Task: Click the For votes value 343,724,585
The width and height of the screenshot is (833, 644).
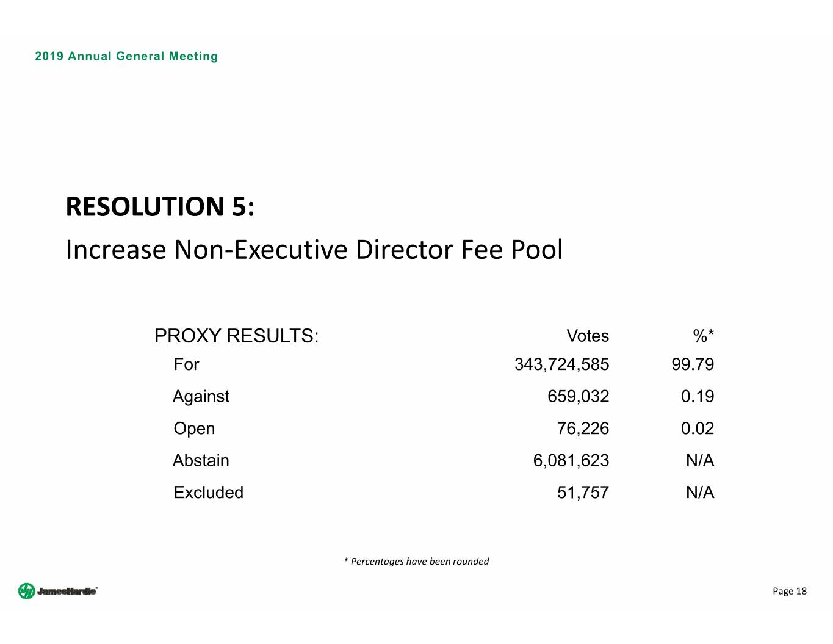Action: [x=561, y=364]
